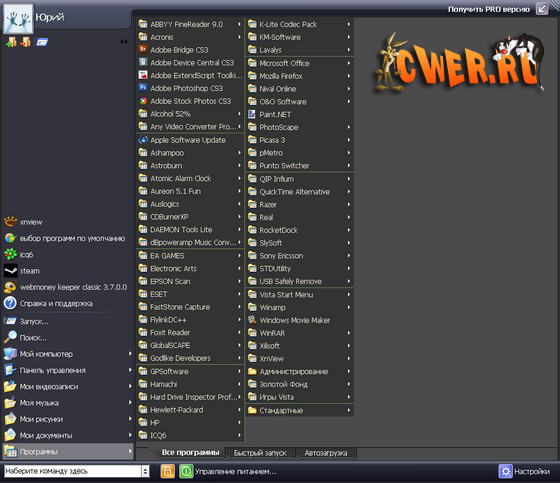The width and height of the screenshot is (560, 483).
Task: Open K-Lite Codec Pack folder
Action: (300, 24)
